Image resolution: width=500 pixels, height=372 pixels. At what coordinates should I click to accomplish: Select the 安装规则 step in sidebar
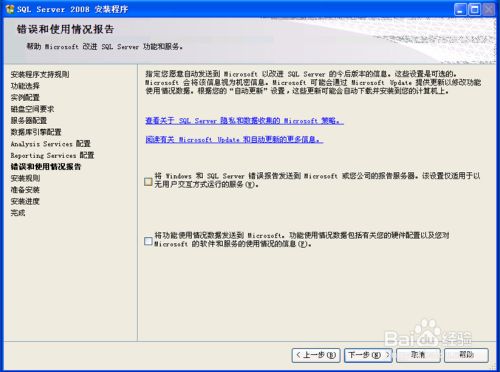coord(25,178)
